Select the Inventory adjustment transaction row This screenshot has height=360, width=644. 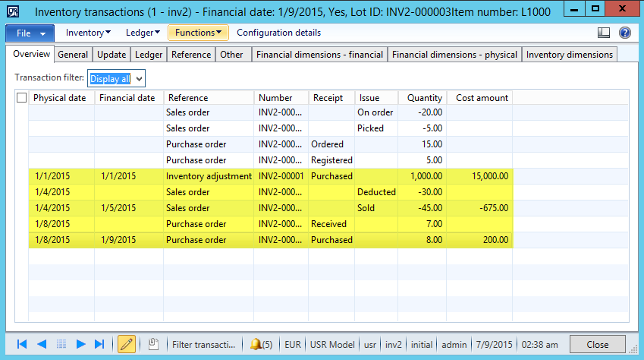(x=209, y=176)
